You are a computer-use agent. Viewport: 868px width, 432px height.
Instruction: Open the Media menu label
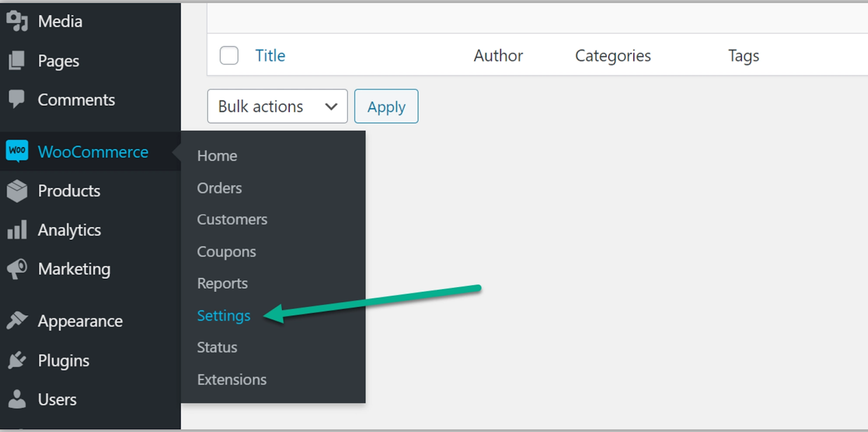tap(60, 21)
